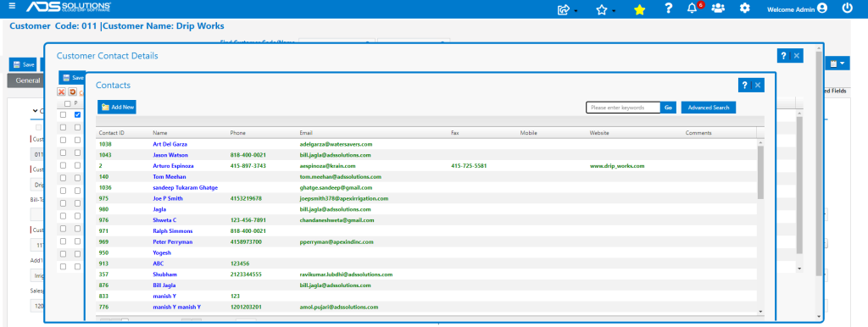Open Advanced Search

tap(709, 108)
